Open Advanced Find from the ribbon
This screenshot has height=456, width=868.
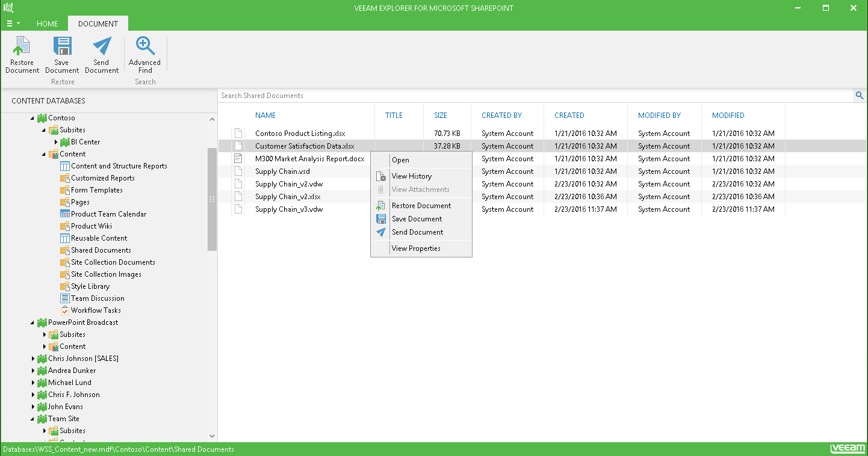[145, 55]
